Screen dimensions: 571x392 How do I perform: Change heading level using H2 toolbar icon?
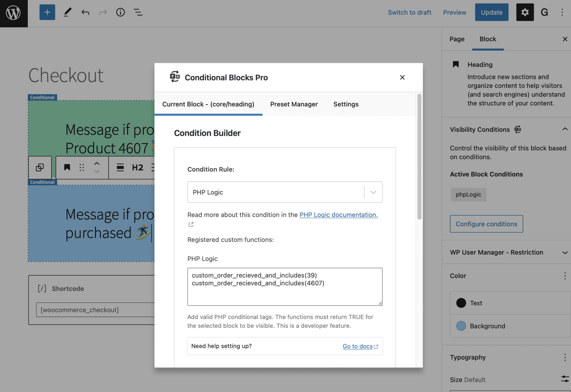[x=138, y=167]
